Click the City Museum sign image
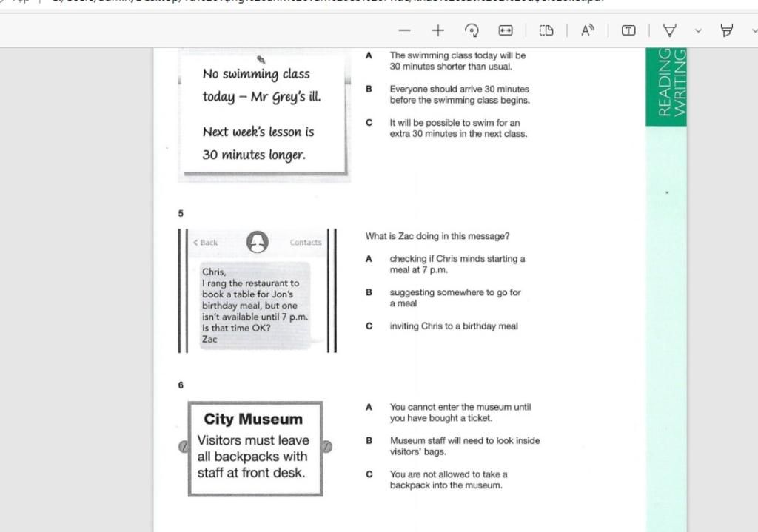The width and height of the screenshot is (758, 532). pos(255,448)
